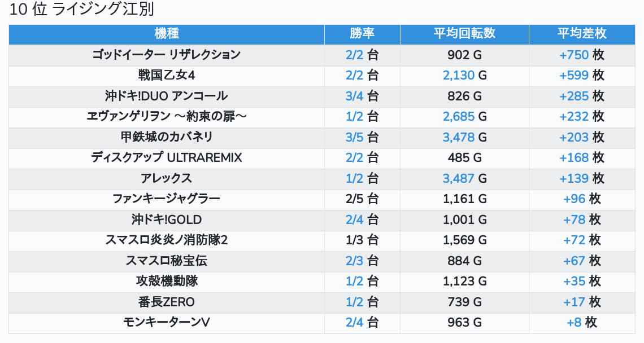The image size is (644, 343).
Task: Open 沖ドキ!DUO アンコール machine entry
Action: [x=167, y=96]
